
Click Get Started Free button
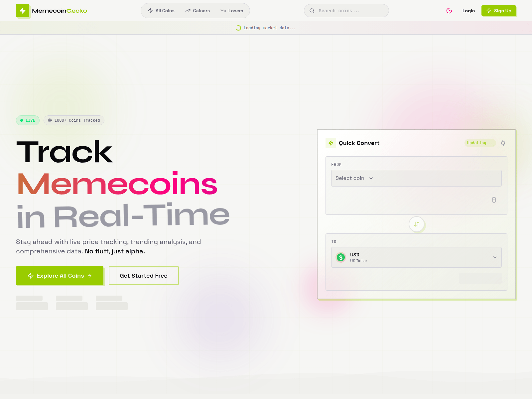coord(144,276)
